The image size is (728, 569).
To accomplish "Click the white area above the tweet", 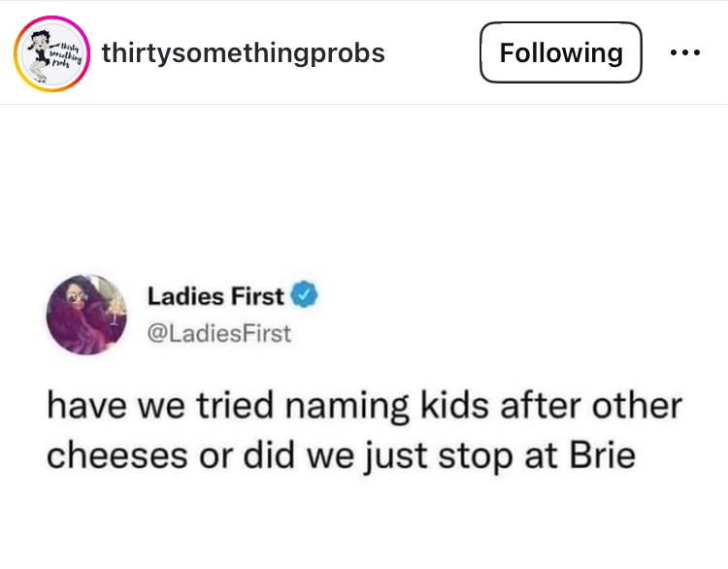I will click(x=364, y=184).
